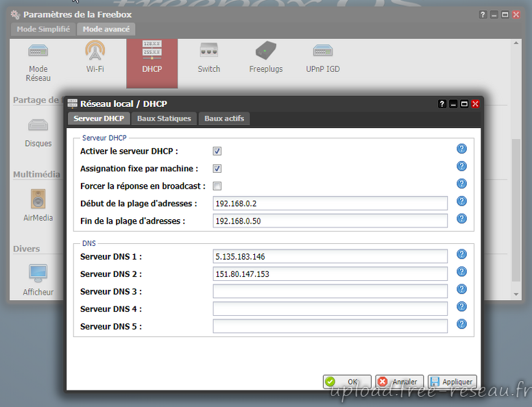Maximize the Réseau local / DHCP window
The width and height of the screenshot is (532, 407).
coord(464,103)
